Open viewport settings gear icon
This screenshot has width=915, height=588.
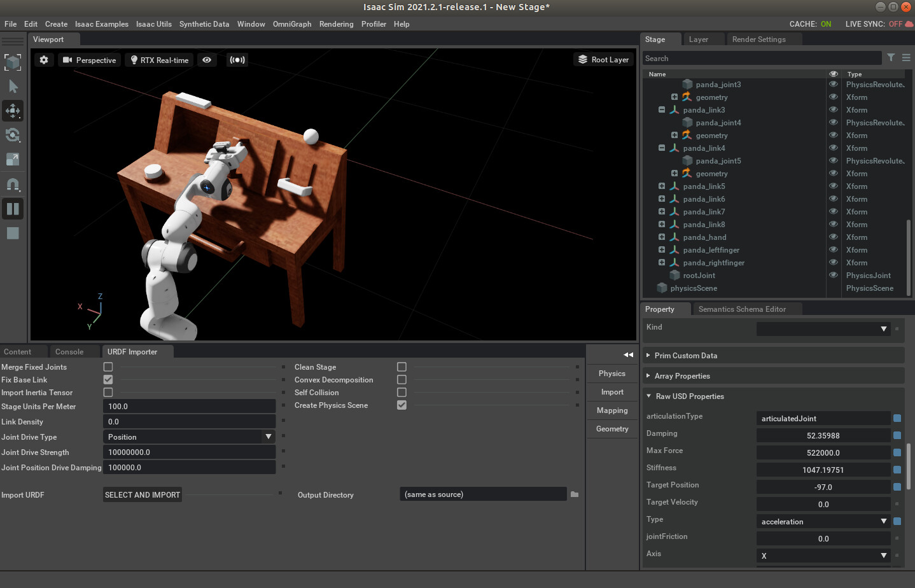[43, 59]
